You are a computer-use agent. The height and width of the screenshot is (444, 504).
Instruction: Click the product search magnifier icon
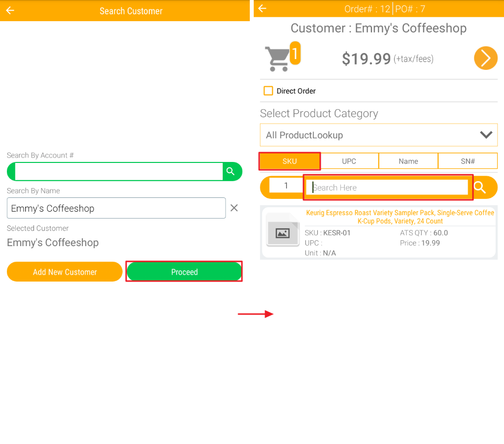point(480,188)
